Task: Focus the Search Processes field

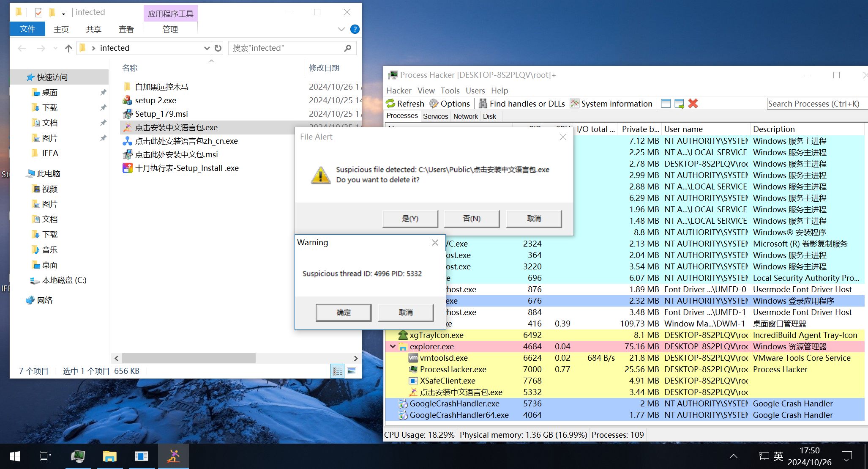Action: [816, 104]
